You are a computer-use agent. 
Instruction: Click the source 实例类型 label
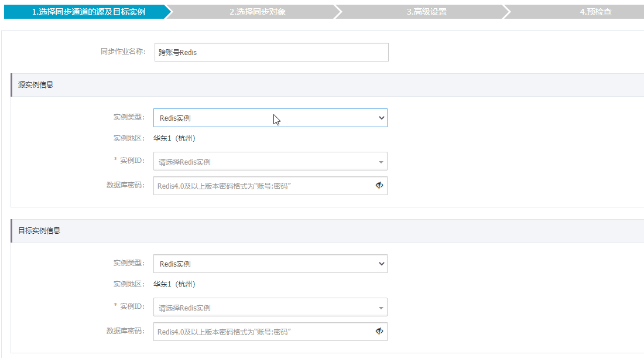[x=129, y=118]
